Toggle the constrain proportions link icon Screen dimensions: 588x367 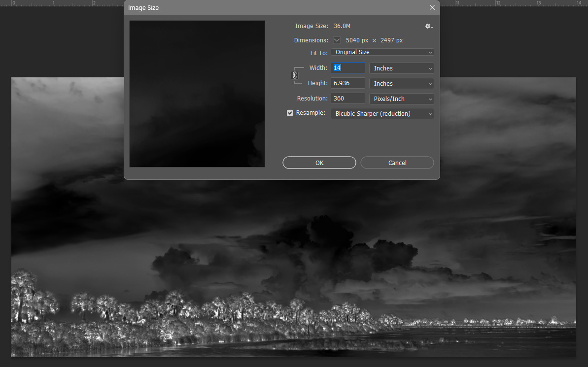(x=295, y=75)
